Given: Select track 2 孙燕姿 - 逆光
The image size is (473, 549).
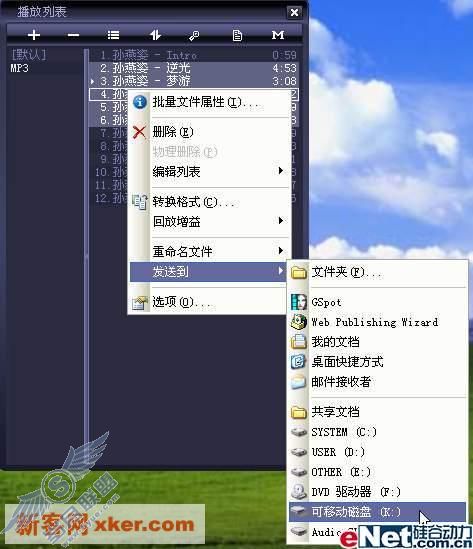Looking at the screenshot, I should (x=193, y=68).
